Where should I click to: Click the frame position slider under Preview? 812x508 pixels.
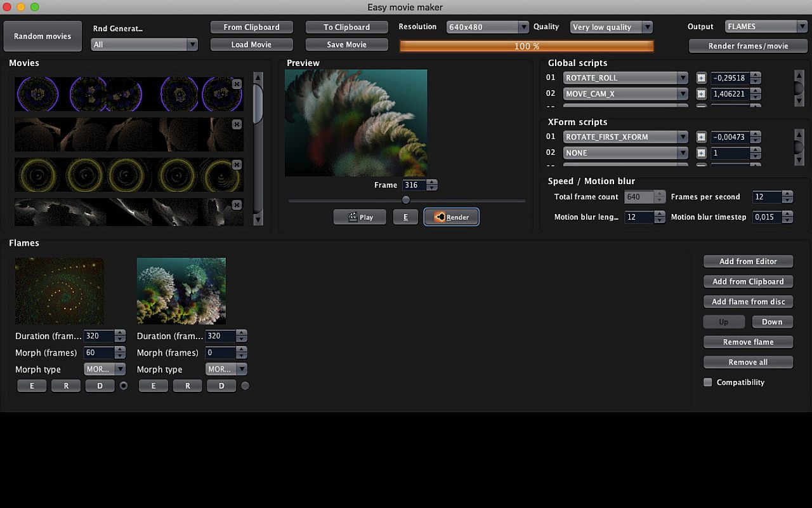406,200
